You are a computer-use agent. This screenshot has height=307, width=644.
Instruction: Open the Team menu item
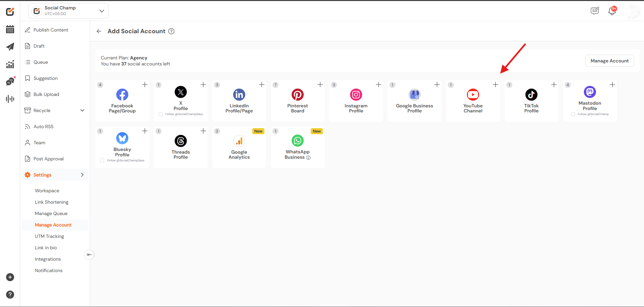point(39,143)
